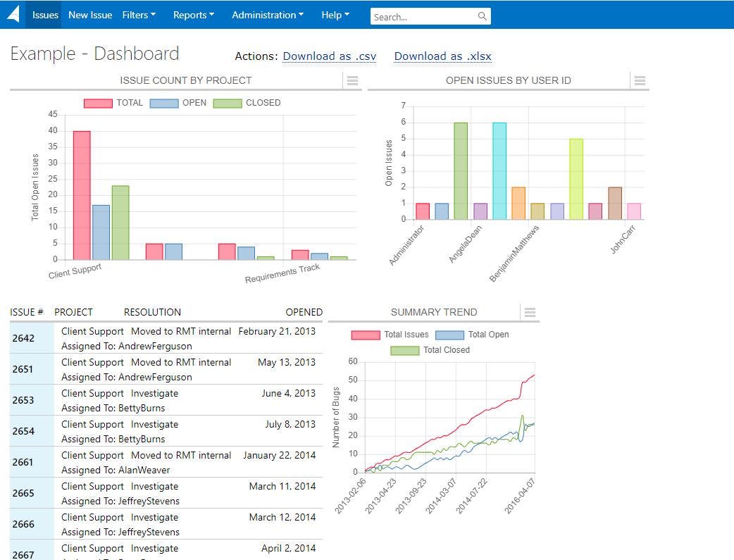Toggle OPEN legend swatch in project chart

[x=164, y=103]
